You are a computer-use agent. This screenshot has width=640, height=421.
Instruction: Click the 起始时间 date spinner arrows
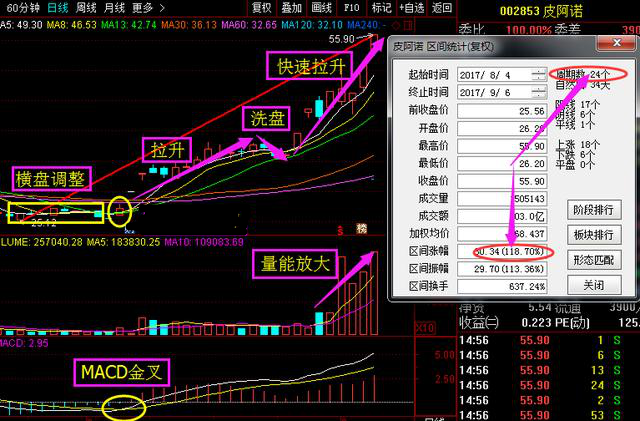click(x=540, y=75)
